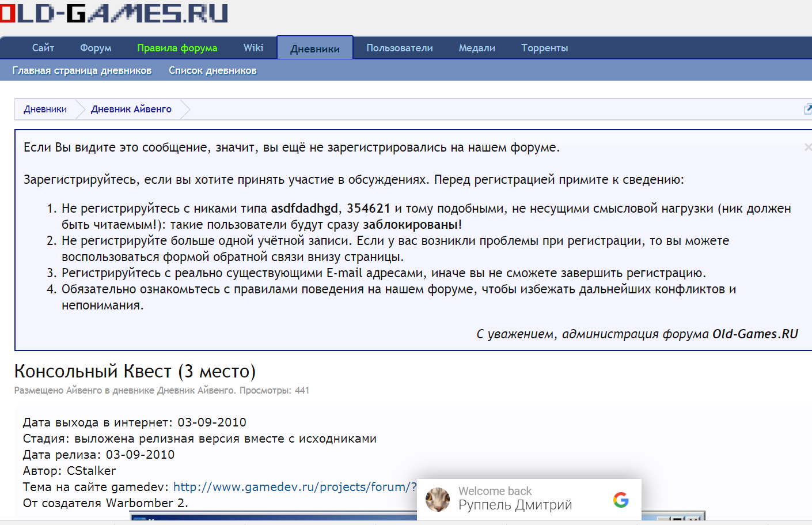The width and height of the screenshot is (812, 525).
Task: Open the Дневник Айвенго link in the byline
Action: (196, 390)
